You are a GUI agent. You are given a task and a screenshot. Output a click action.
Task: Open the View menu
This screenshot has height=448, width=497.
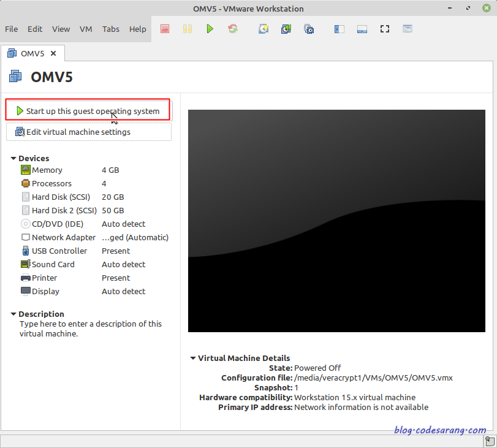click(61, 29)
